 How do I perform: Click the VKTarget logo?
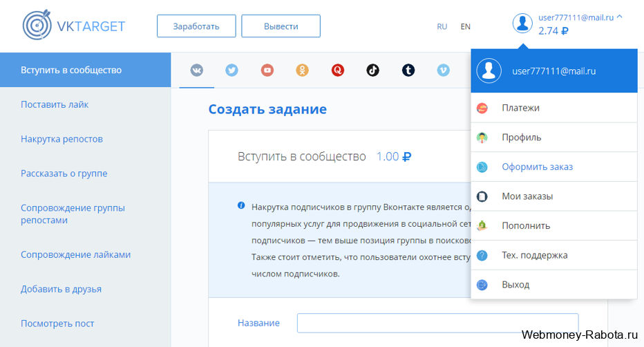[74, 25]
